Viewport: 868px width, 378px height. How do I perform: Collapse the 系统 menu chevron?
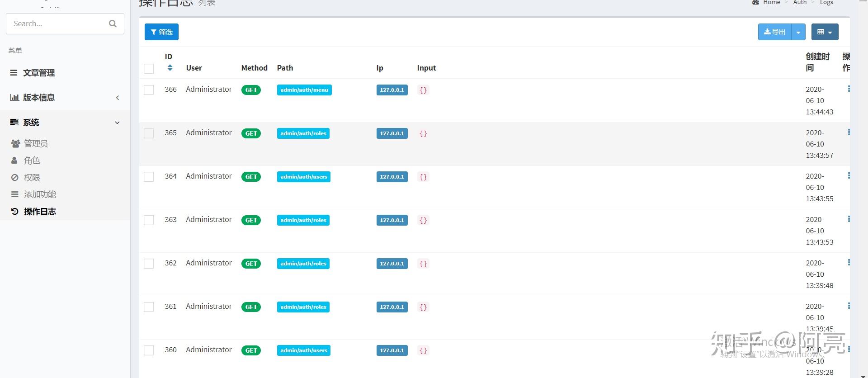click(x=118, y=123)
